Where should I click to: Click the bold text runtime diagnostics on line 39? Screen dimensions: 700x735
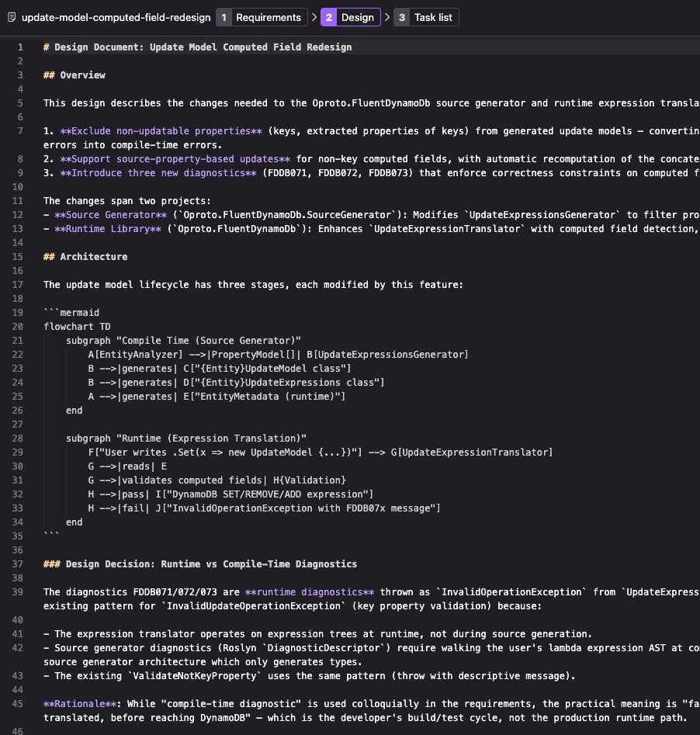[310, 592]
